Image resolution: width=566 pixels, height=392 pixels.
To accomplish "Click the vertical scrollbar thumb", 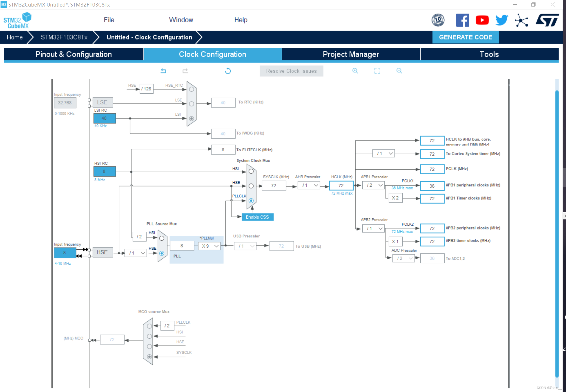I will pyautogui.click(x=557, y=234).
